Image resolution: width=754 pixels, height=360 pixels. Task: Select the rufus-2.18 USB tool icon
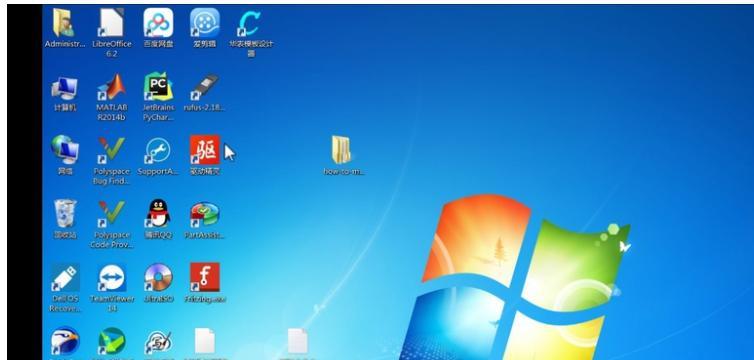click(x=204, y=88)
